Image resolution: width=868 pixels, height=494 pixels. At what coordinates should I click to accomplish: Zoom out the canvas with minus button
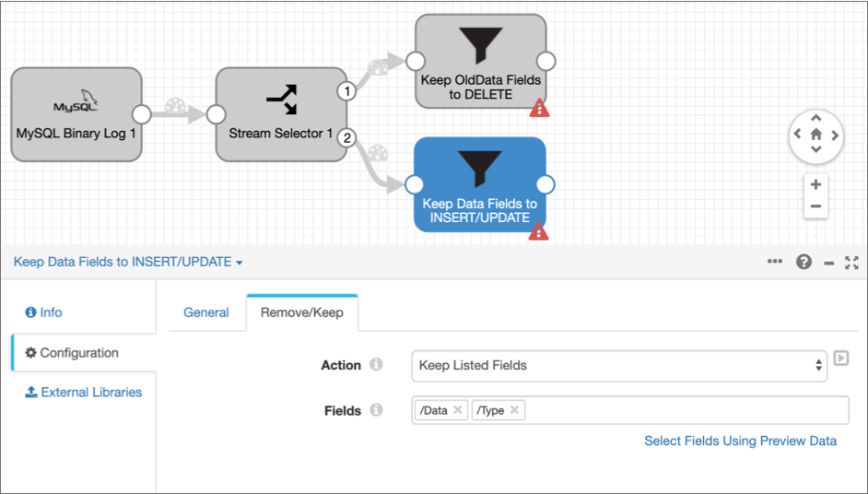coord(815,206)
